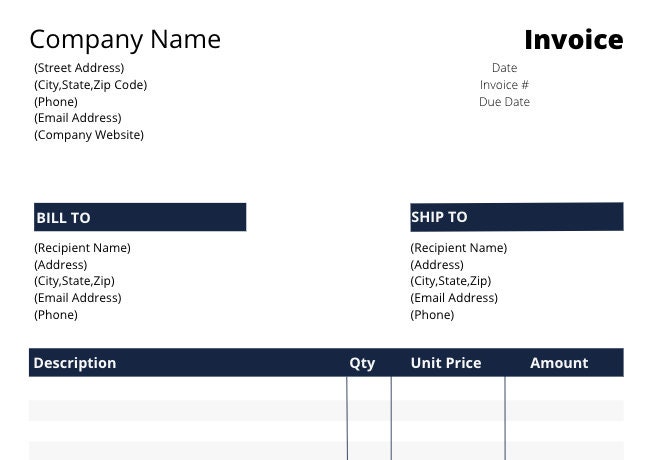
Task: Click the (City,State,Zip Code) placeholder
Action: (90, 85)
